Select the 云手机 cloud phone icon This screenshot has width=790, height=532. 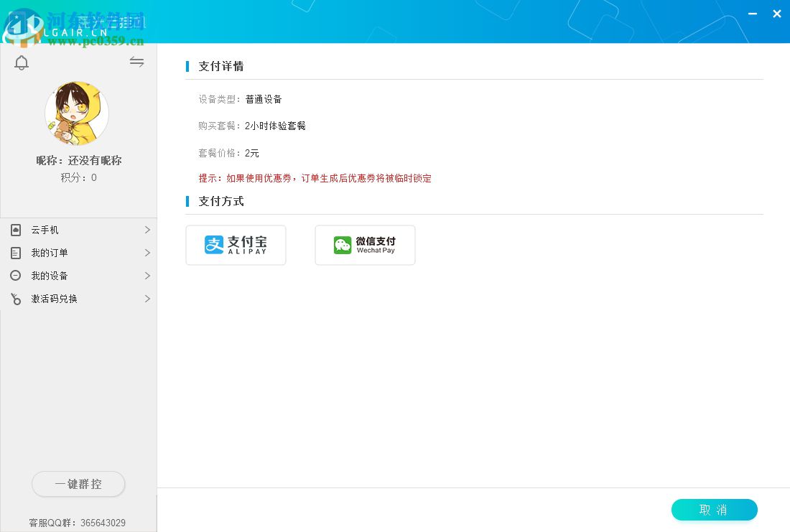tap(16, 230)
